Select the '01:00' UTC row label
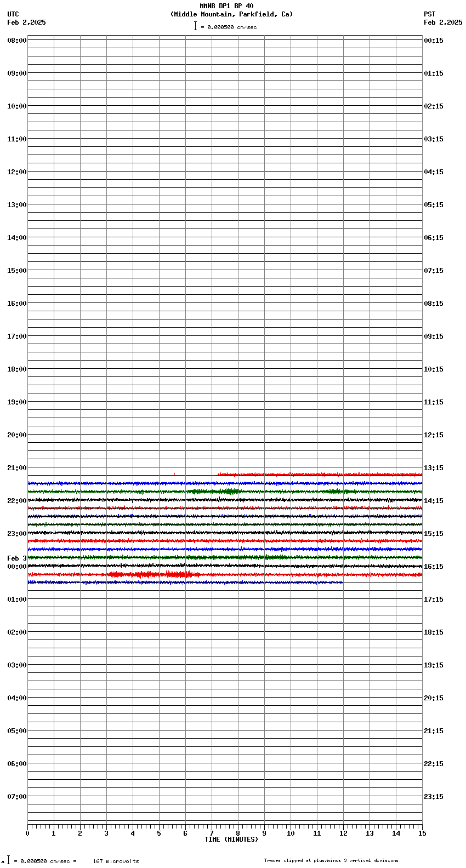Screen dimensions: 466x868 tap(16, 599)
